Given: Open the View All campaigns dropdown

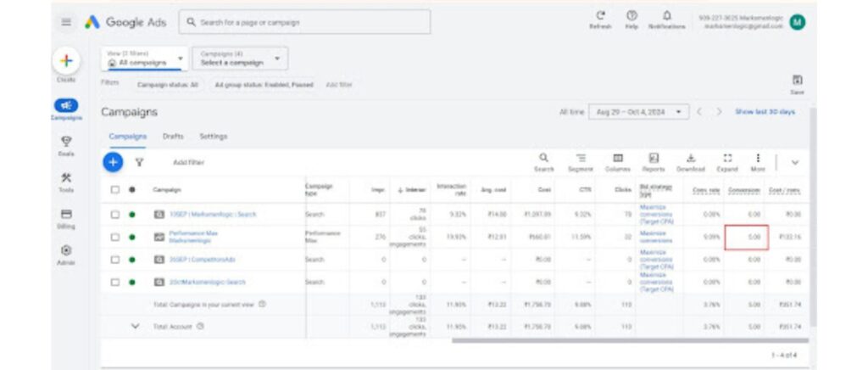Looking at the screenshot, I should pos(144,59).
